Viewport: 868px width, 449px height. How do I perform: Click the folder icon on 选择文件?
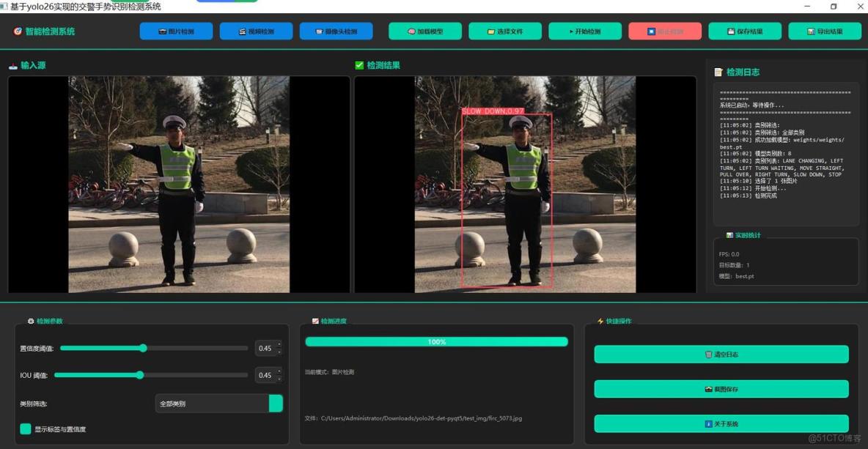pyautogui.click(x=492, y=31)
